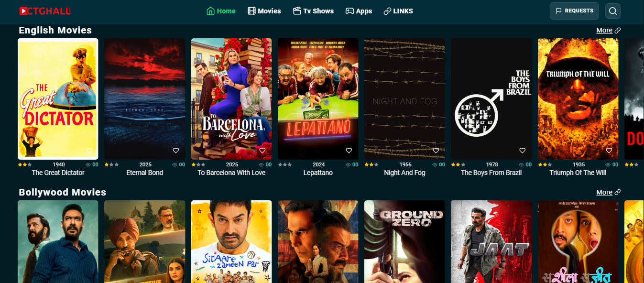Click star rating under Triumph Of The Will

point(545,164)
